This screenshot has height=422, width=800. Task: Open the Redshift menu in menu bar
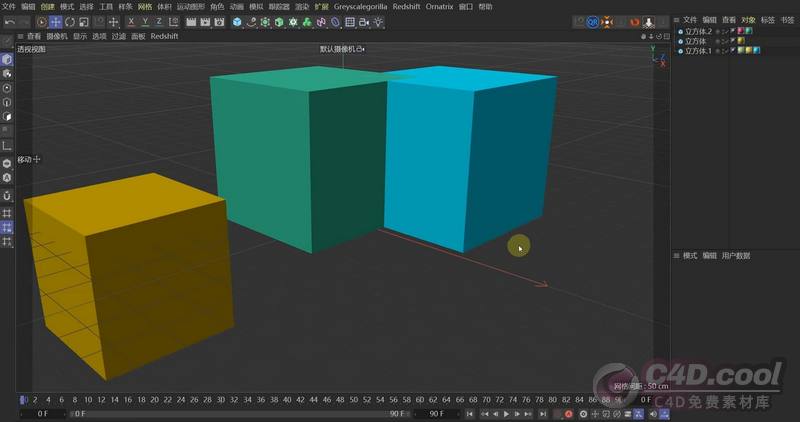click(406, 6)
